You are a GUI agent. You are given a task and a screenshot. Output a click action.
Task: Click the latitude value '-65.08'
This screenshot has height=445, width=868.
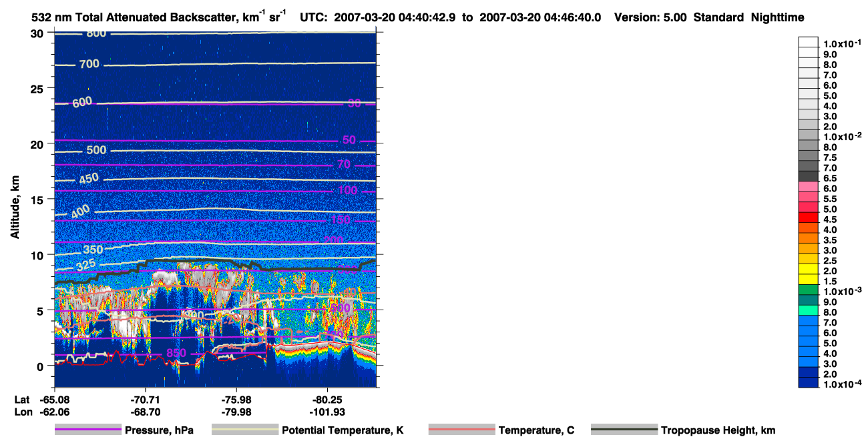click(x=55, y=400)
